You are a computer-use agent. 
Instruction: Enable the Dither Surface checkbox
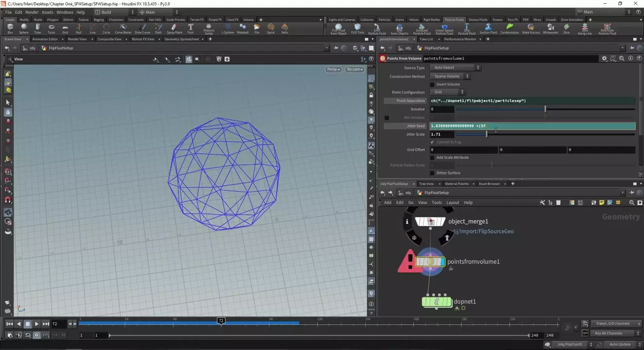[x=433, y=173]
